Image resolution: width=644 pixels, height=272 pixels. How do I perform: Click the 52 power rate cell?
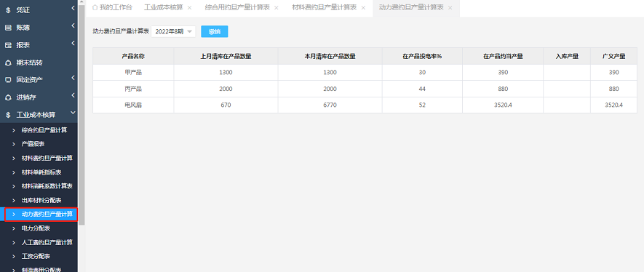tap(422, 105)
